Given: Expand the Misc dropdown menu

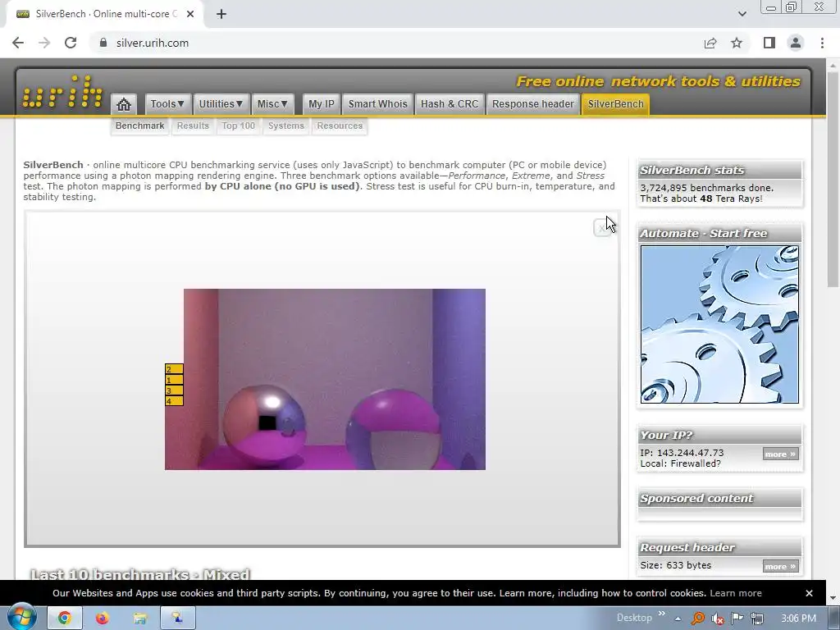Looking at the screenshot, I should (x=272, y=104).
